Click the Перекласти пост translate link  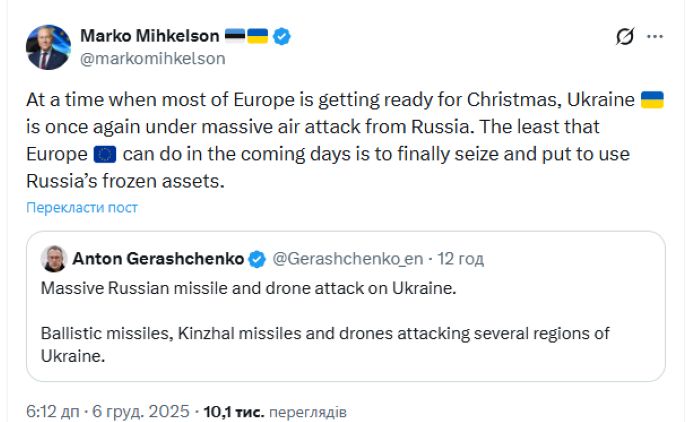coord(82,208)
